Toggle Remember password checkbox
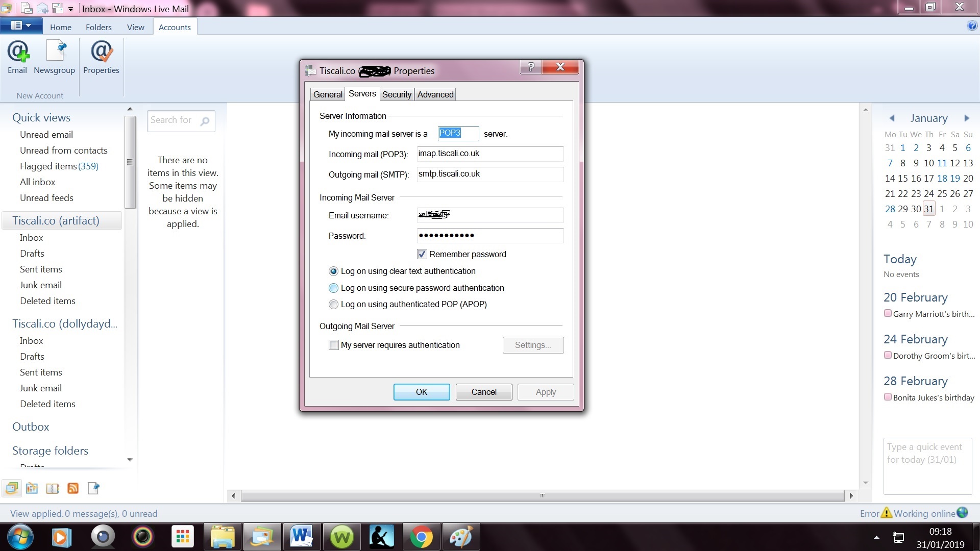 [x=422, y=254]
